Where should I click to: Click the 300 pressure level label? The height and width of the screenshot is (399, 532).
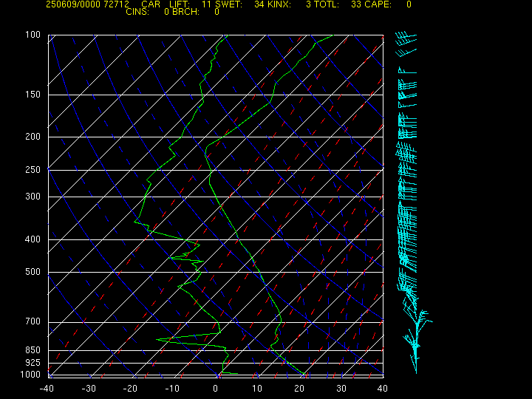point(33,197)
